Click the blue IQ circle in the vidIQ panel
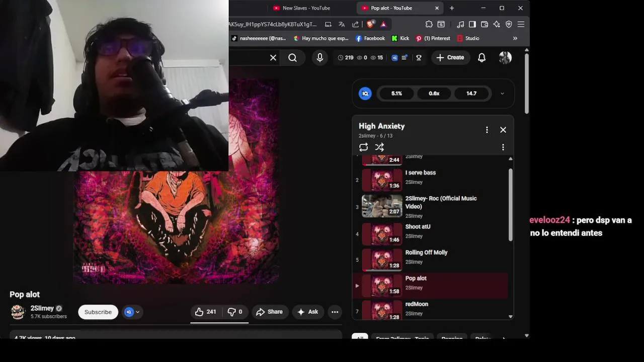 coord(365,94)
